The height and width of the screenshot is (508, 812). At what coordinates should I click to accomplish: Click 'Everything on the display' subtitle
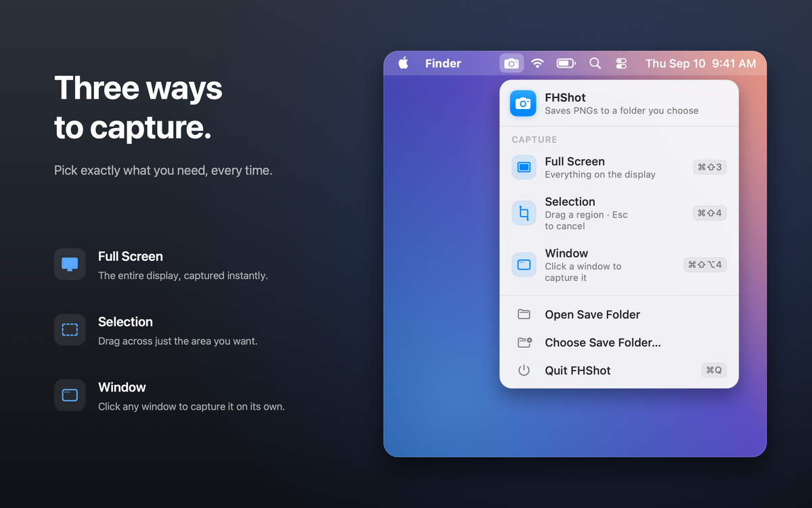(600, 174)
